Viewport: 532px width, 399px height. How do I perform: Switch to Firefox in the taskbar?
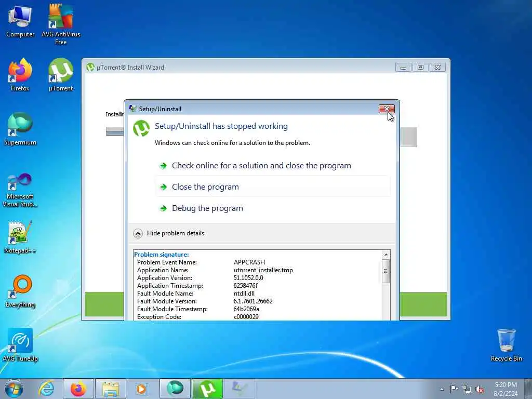click(x=78, y=389)
